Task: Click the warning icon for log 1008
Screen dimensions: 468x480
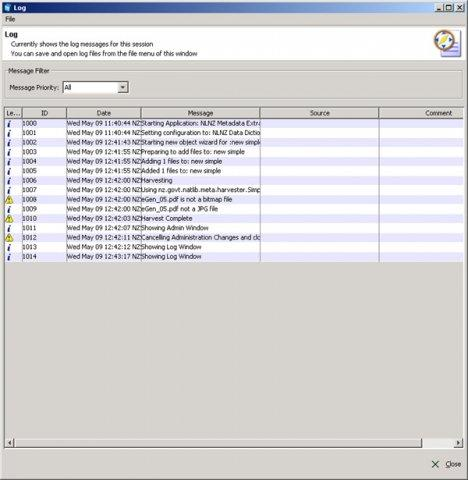Action: pos(9,200)
